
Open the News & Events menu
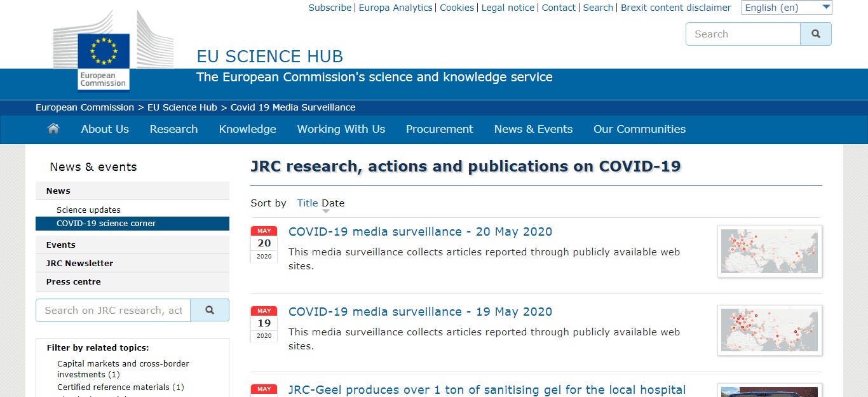tap(533, 129)
